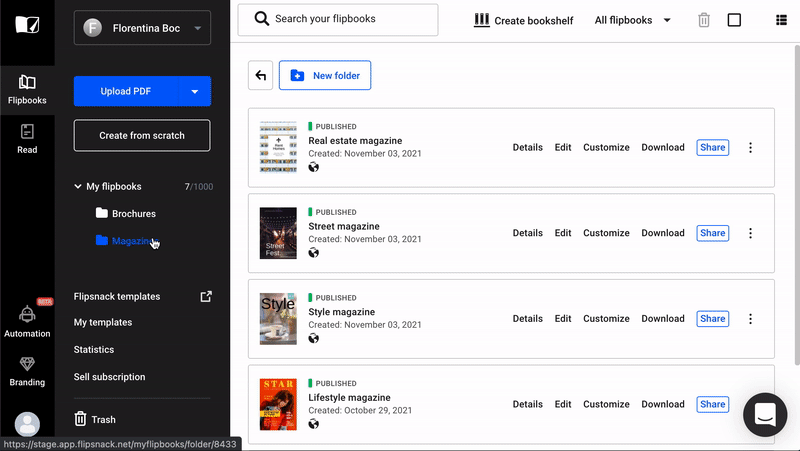
Task: Edit the Street magazine
Action: [x=563, y=233]
